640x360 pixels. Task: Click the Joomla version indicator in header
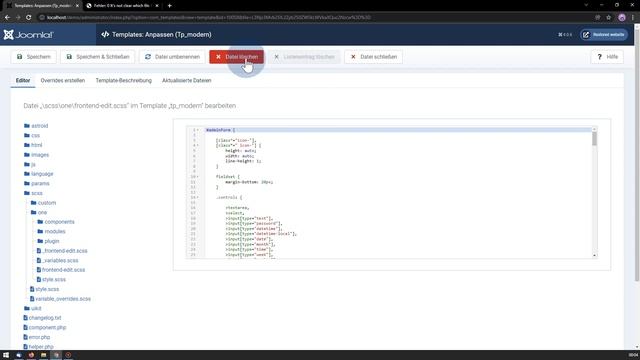[565, 35]
